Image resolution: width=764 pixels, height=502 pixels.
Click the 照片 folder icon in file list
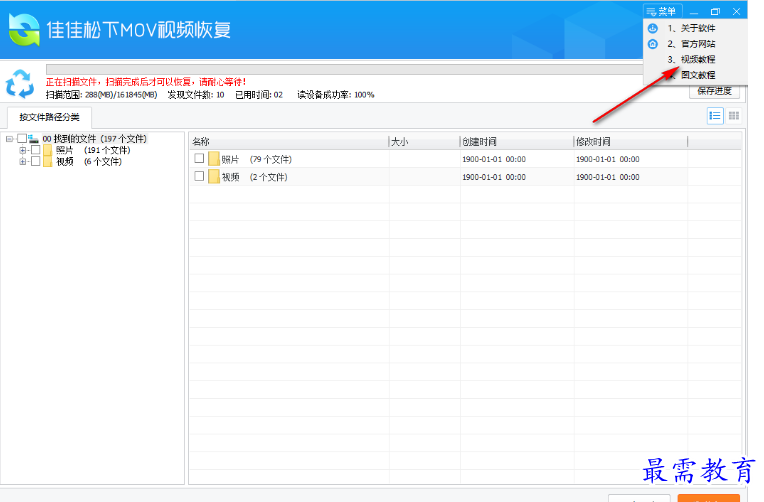(x=213, y=159)
